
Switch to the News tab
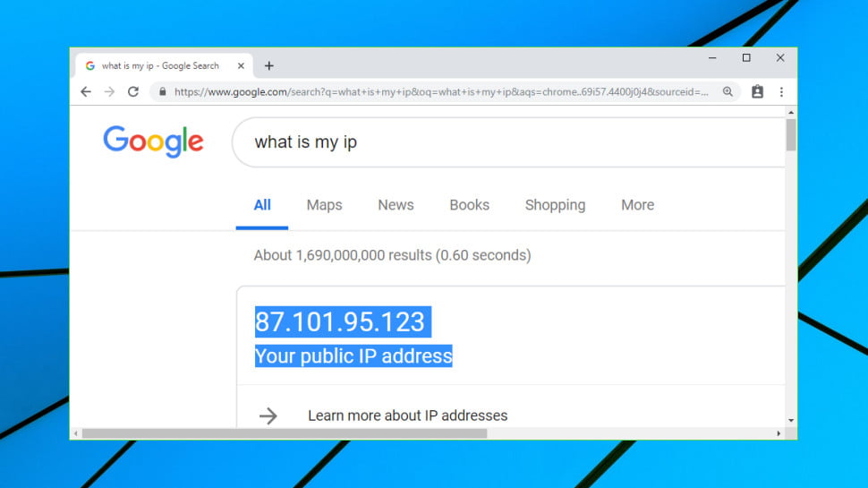396,205
